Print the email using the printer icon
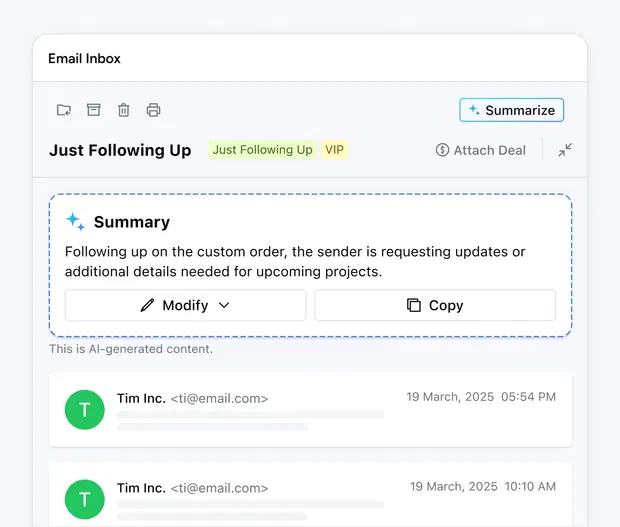Viewport: 620px width, 527px height. (153, 110)
